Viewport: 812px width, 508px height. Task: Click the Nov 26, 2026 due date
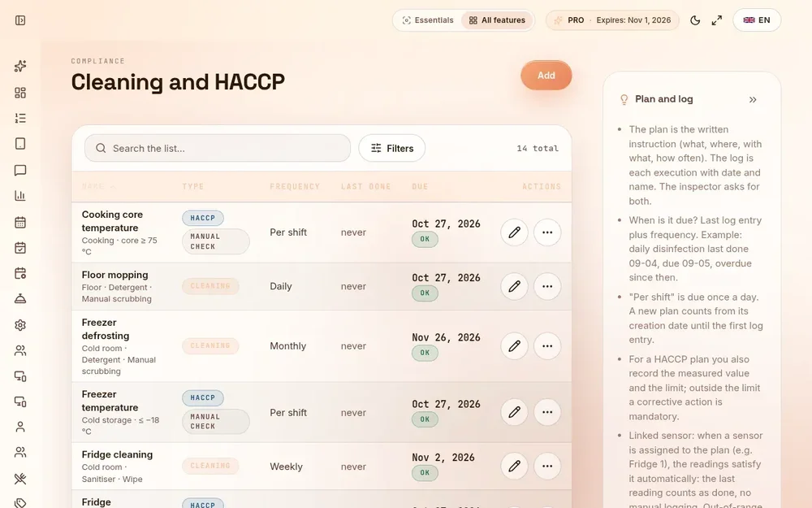coord(446,337)
